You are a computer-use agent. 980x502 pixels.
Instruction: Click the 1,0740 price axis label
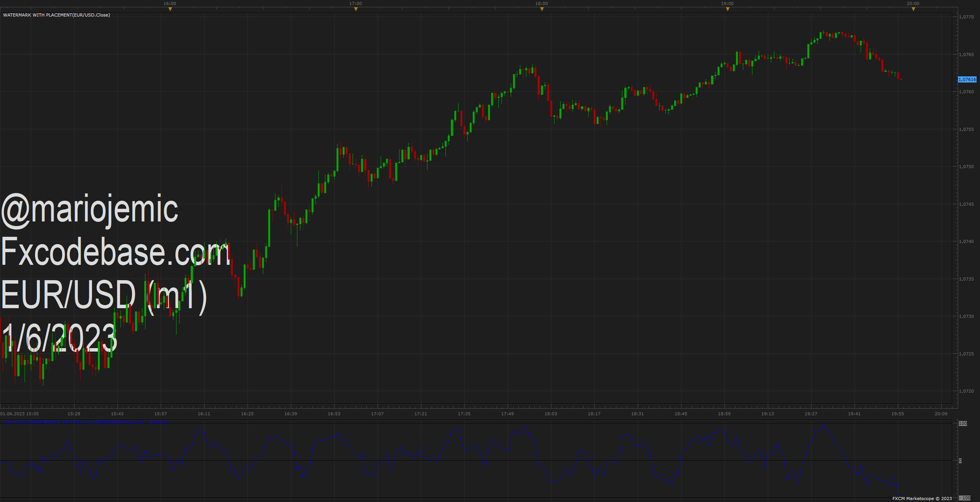click(x=966, y=241)
